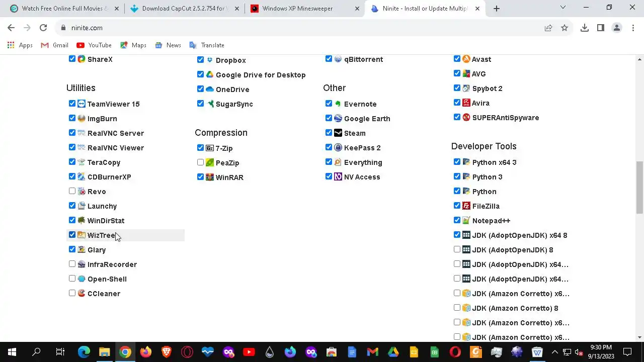Uncheck the Spybot 2 checkbox
Image resolution: width=644 pixels, height=362 pixels.
457,88
